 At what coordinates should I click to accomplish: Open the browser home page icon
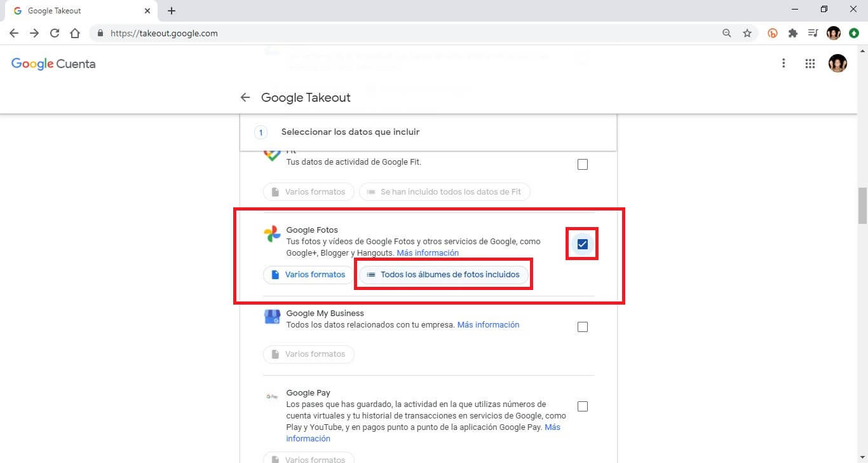click(75, 33)
